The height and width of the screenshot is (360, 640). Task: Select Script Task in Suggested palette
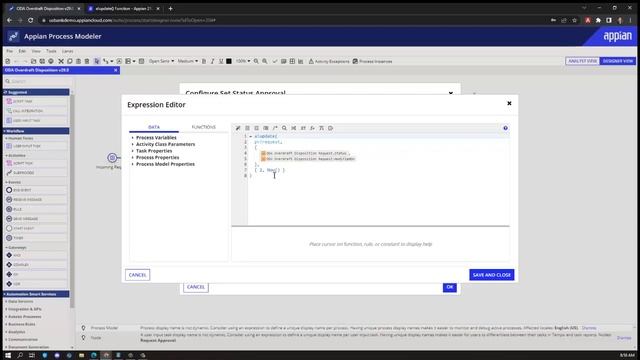[36, 101]
